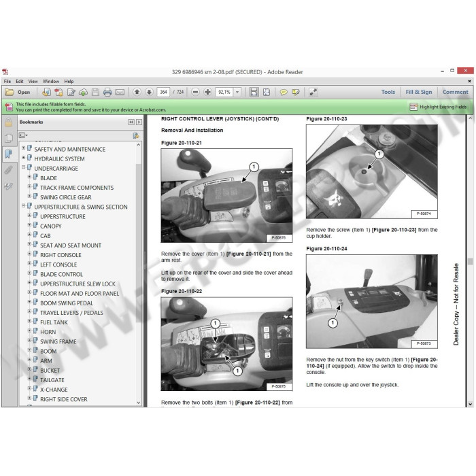Click the Figure 20-110-23 cup holder image
The width and height of the screenshot is (476, 476).
(372, 171)
